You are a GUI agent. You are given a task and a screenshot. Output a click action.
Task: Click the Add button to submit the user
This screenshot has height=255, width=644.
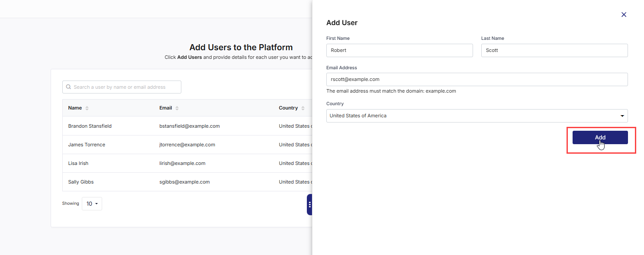(x=600, y=137)
